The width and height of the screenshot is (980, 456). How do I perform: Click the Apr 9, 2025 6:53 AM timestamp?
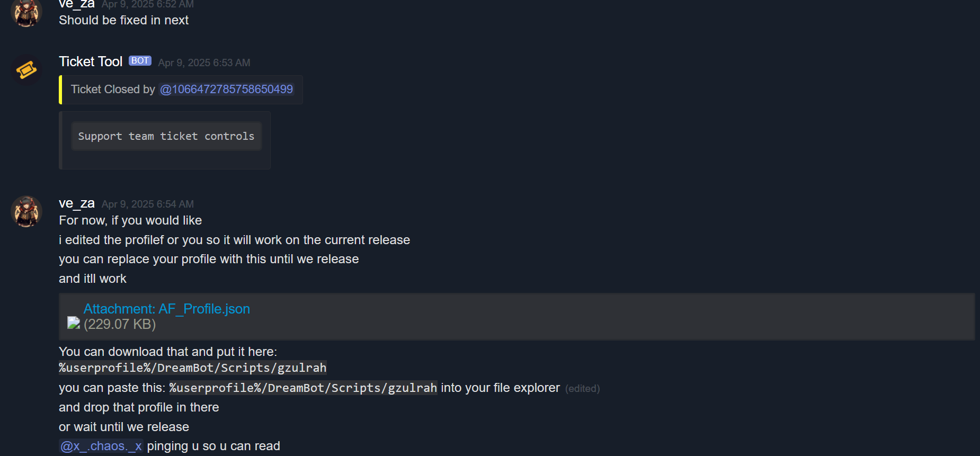tap(204, 62)
